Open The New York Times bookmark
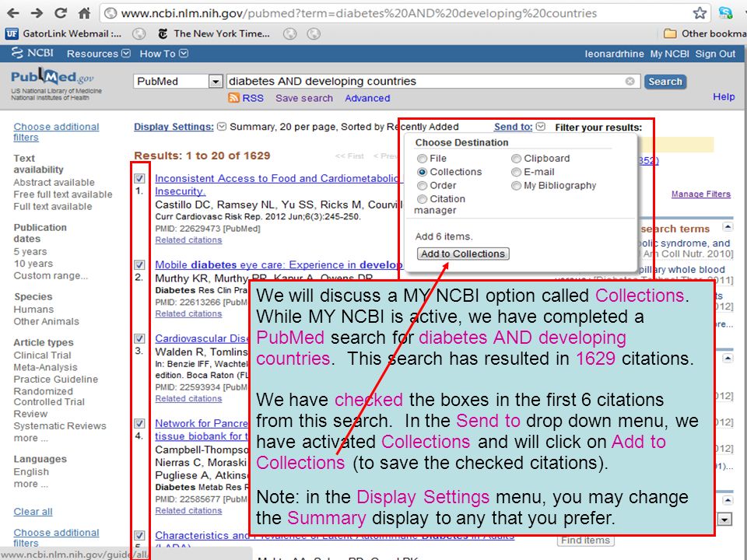The width and height of the screenshot is (747, 560). [214, 33]
